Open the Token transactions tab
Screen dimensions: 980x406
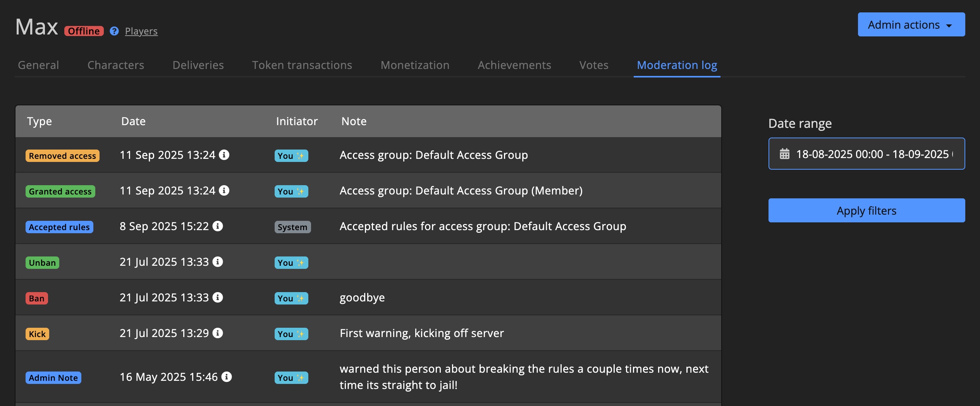(302, 65)
